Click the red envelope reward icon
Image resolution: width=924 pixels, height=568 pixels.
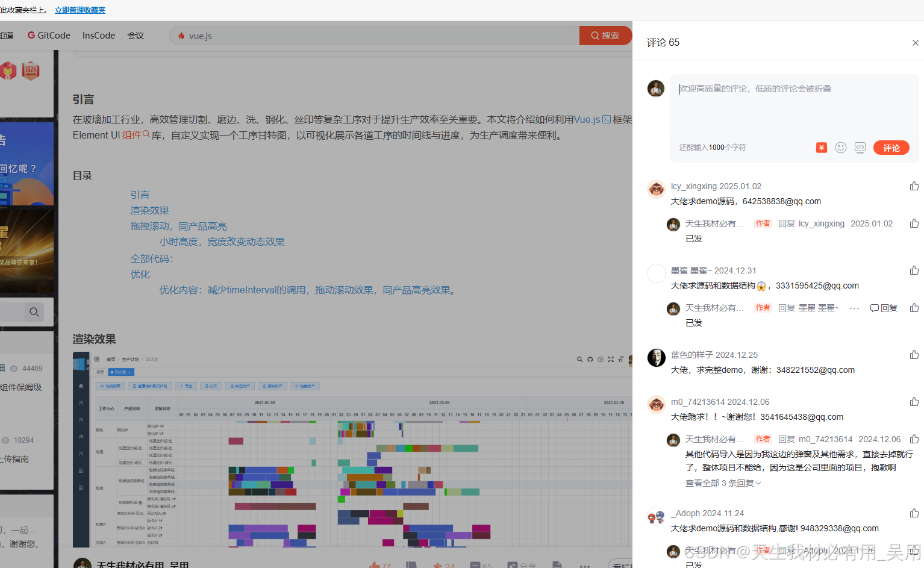click(x=822, y=148)
